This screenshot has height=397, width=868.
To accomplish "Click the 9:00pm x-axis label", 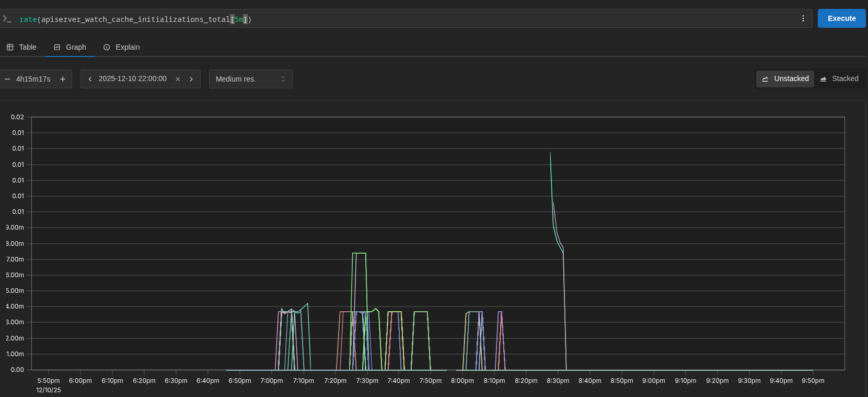I will [654, 381].
